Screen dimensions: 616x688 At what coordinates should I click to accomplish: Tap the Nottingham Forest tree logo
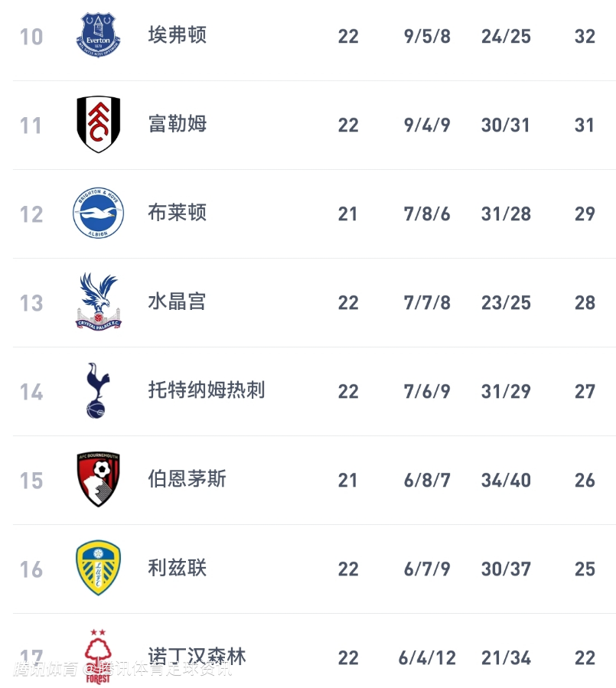tap(98, 656)
